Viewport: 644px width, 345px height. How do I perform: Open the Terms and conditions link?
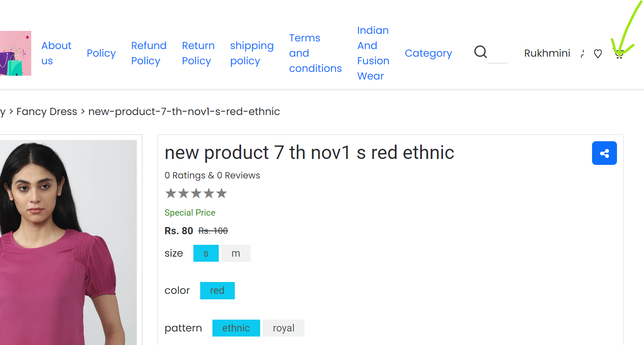pos(315,53)
